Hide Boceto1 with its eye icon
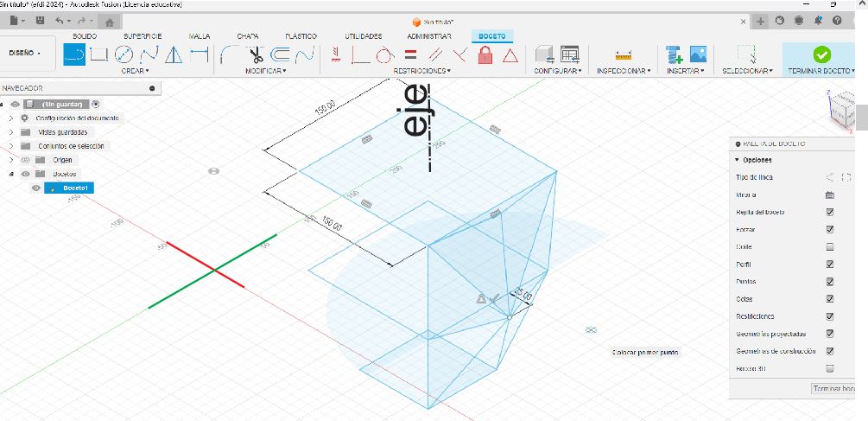 [36, 188]
